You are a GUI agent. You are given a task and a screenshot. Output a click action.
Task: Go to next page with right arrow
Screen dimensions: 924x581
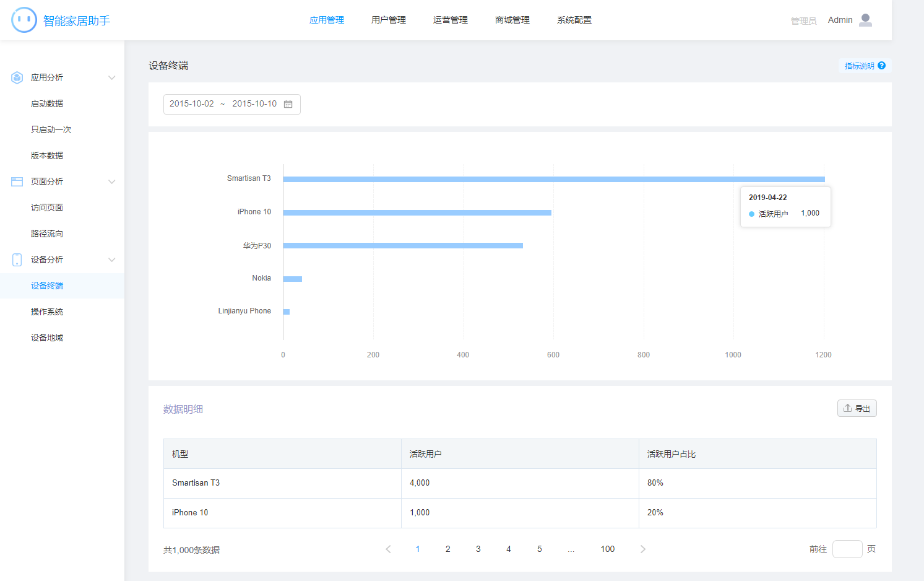642,549
